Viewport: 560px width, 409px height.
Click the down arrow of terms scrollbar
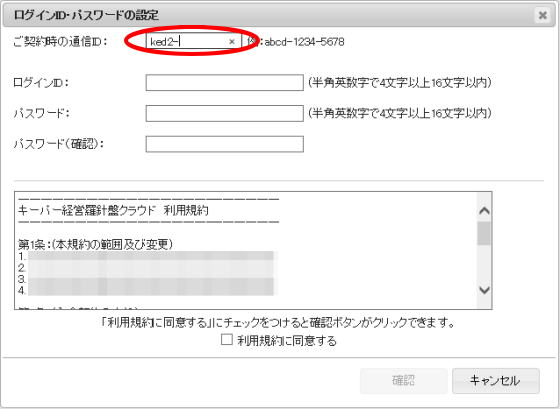coord(484,290)
